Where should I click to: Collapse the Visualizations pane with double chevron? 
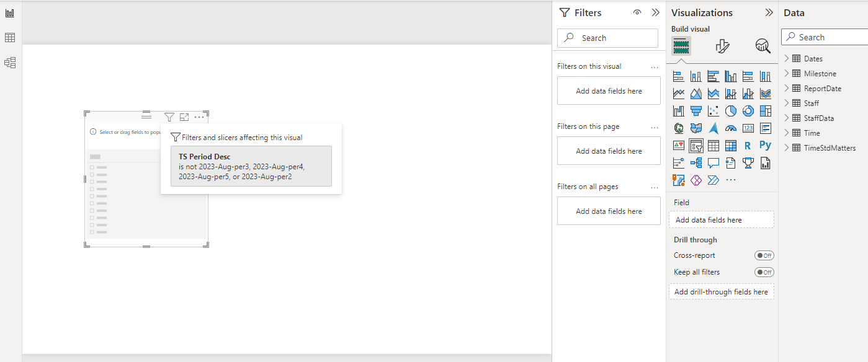point(769,12)
